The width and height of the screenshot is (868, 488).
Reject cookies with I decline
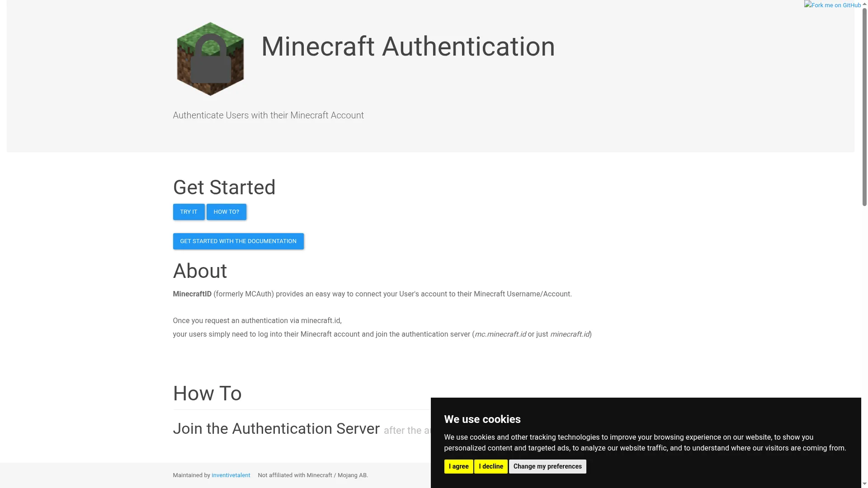pos(491,466)
